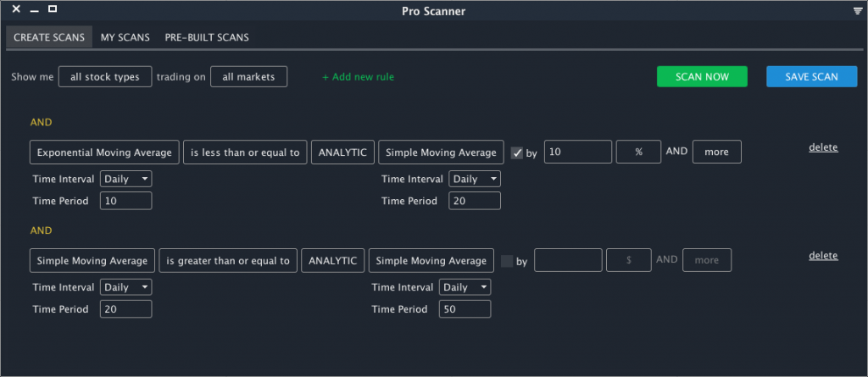The height and width of the screenshot is (377, 868).
Task: Open Time Interval dropdown above Time Period 50
Action: tap(465, 287)
